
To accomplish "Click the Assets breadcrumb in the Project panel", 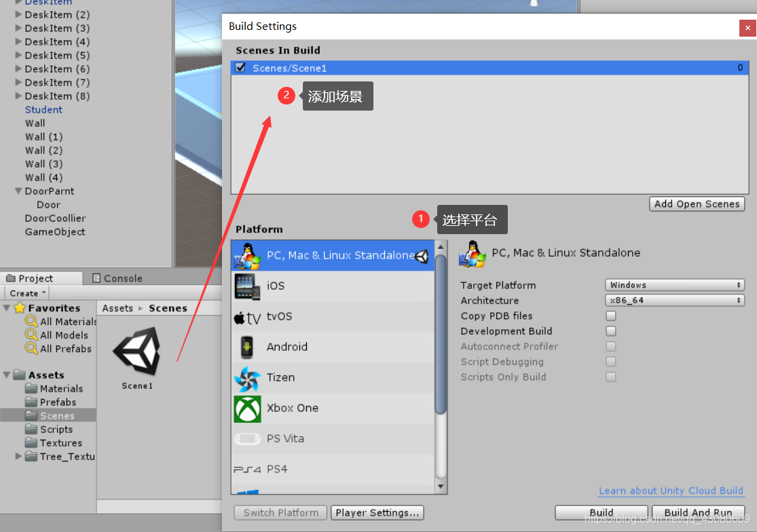I will (x=117, y=308).
